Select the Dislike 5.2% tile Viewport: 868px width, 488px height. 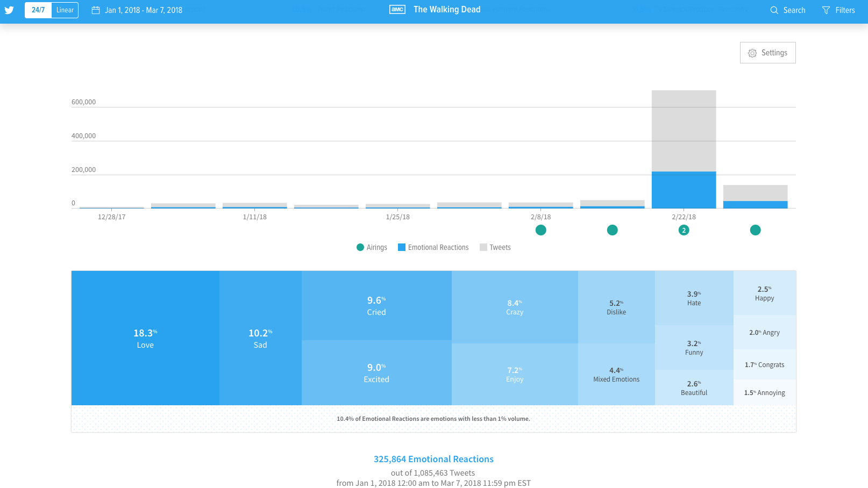616,307
